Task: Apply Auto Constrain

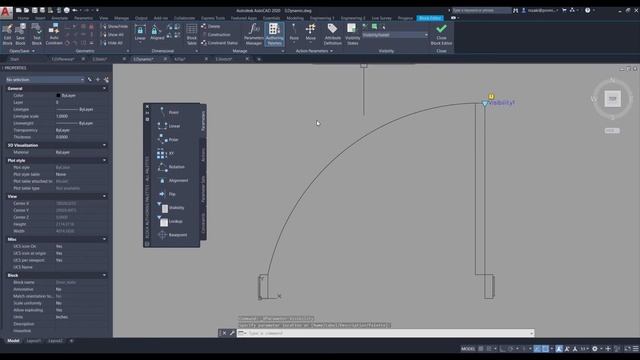Action: point(54,34)
